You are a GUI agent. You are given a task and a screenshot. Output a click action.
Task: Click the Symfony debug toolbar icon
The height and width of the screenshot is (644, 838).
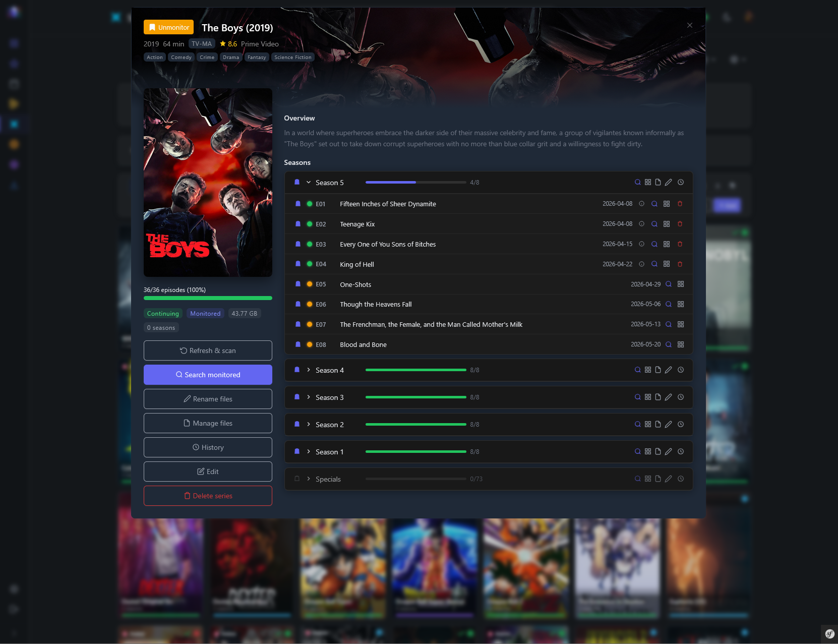(829, 634)
